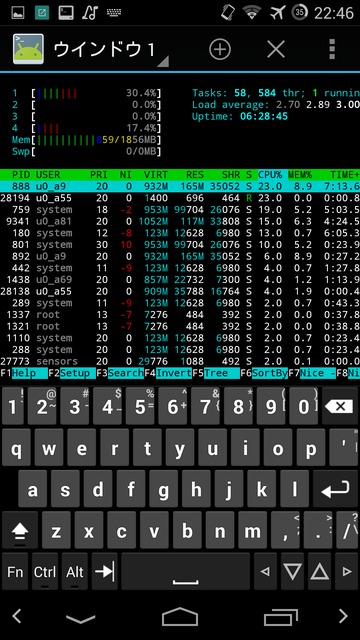Tap the Tab arrow key

tap(104, 572)
